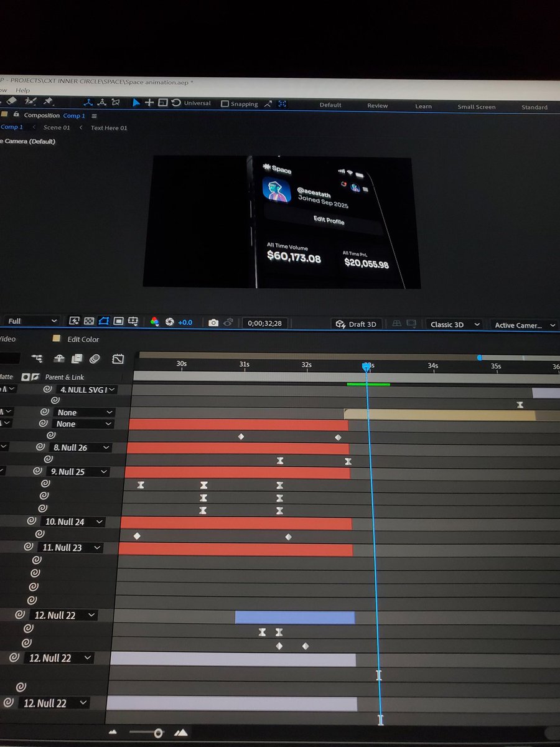
Task: Toggle mask and shape path visibility
Action: click(x=103, y=321)
